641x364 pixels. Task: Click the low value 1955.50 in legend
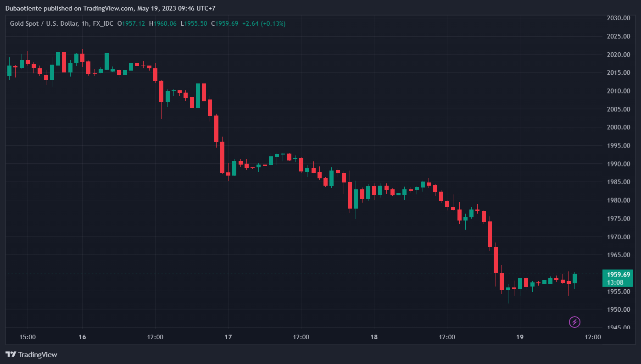pyautogui.click(x=195, y=23)
